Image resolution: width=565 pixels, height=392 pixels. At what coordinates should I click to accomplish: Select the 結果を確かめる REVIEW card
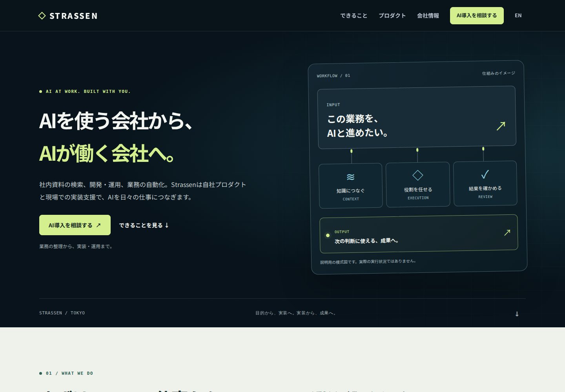pos(485,183)
